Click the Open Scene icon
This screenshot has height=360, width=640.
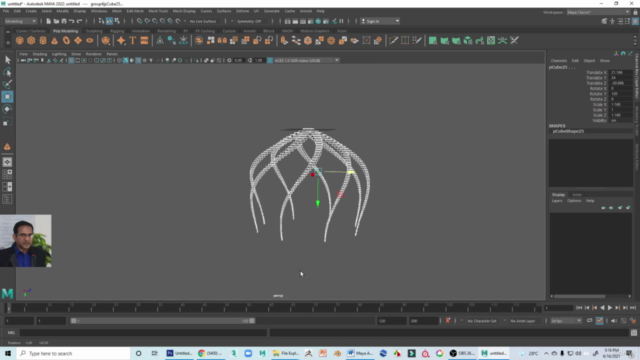coord(56,21)
